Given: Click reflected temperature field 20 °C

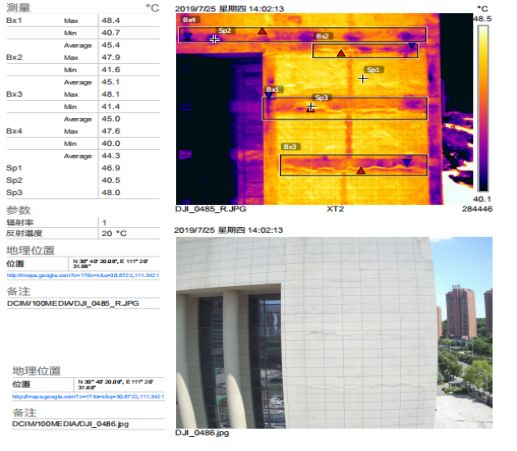Looking at the screenshot, I should pos(129,233).
